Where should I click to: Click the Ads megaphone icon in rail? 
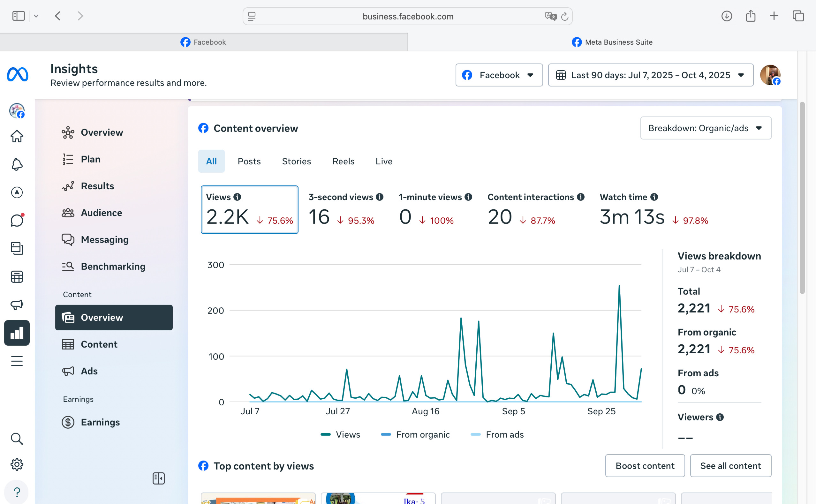(17, 304)
